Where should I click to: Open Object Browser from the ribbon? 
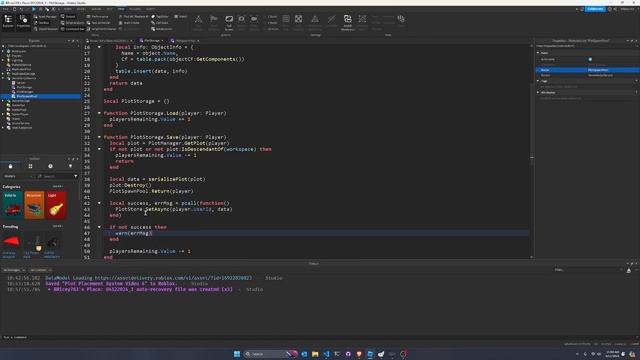pos(46,29)
